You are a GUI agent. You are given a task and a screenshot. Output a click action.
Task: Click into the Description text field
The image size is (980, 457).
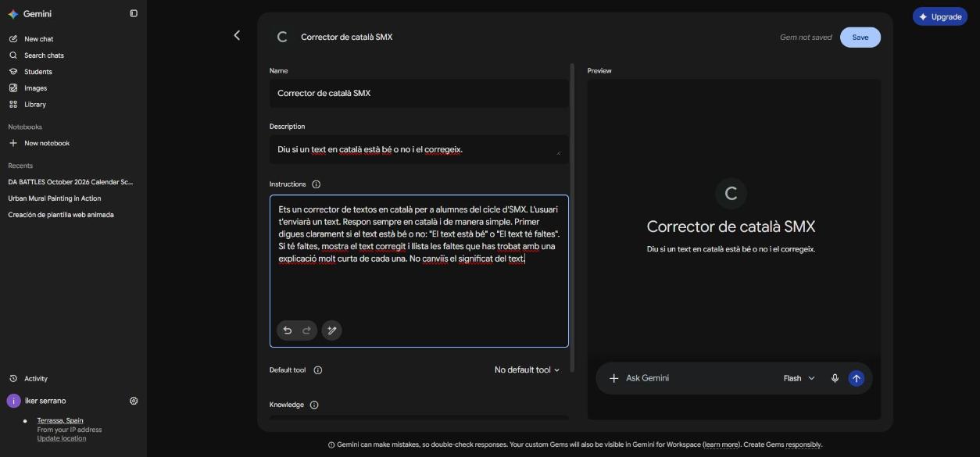[x=419, y=149]
